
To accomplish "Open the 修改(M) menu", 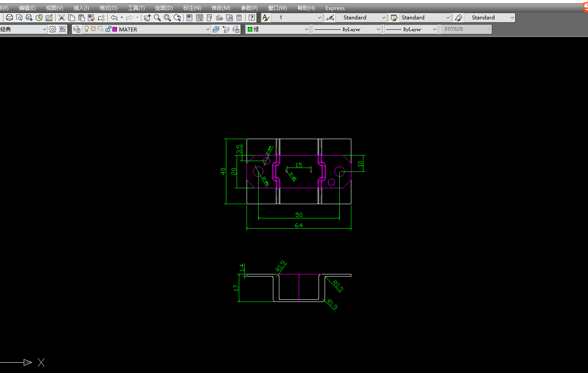I will tap(221, 8).
